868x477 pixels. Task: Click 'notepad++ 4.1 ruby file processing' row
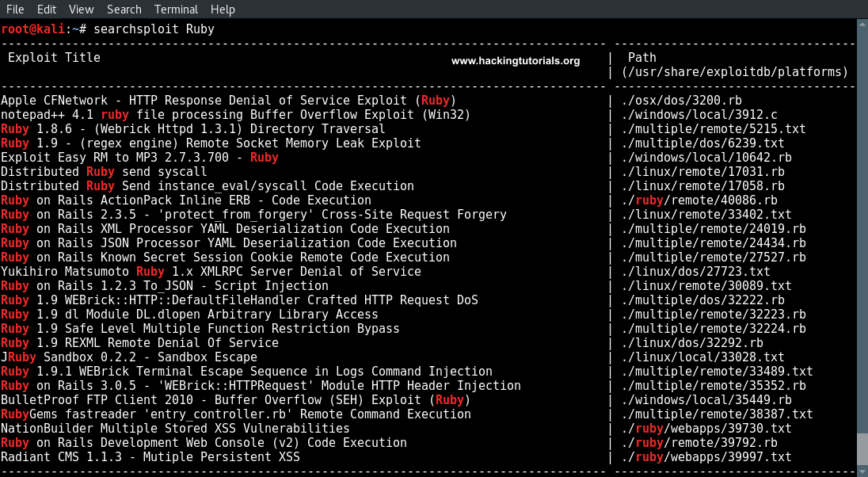coord(236,115)
